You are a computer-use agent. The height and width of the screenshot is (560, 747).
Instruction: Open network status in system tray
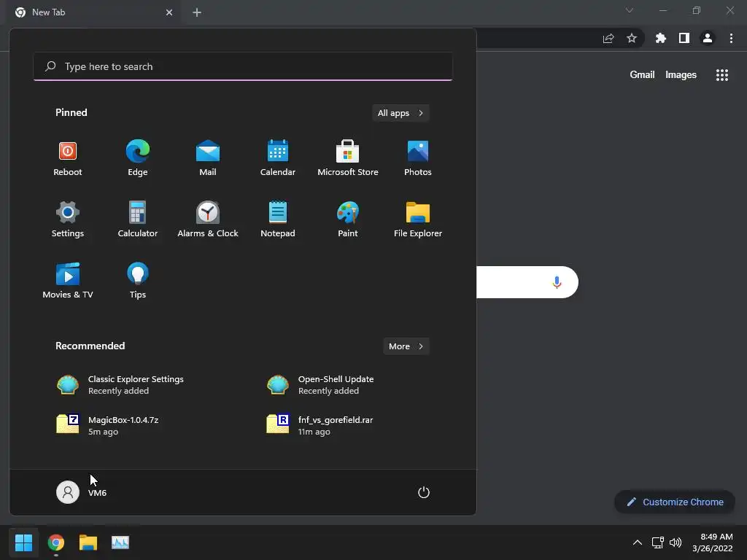658,542
